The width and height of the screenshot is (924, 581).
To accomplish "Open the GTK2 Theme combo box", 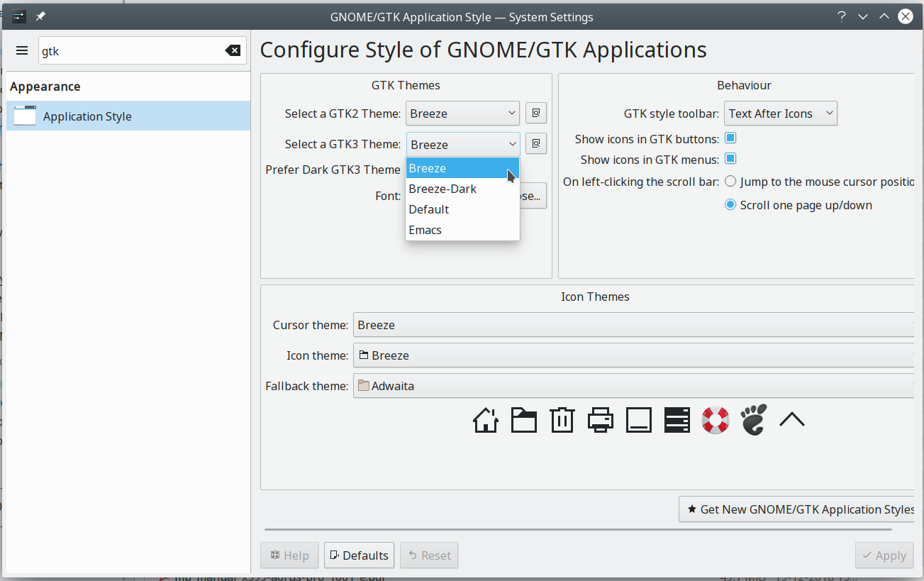I will tap(463, 114).
